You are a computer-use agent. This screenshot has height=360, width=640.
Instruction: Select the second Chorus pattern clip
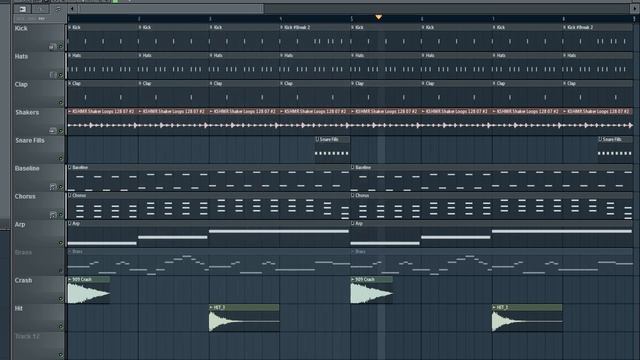tap(492, 206)
